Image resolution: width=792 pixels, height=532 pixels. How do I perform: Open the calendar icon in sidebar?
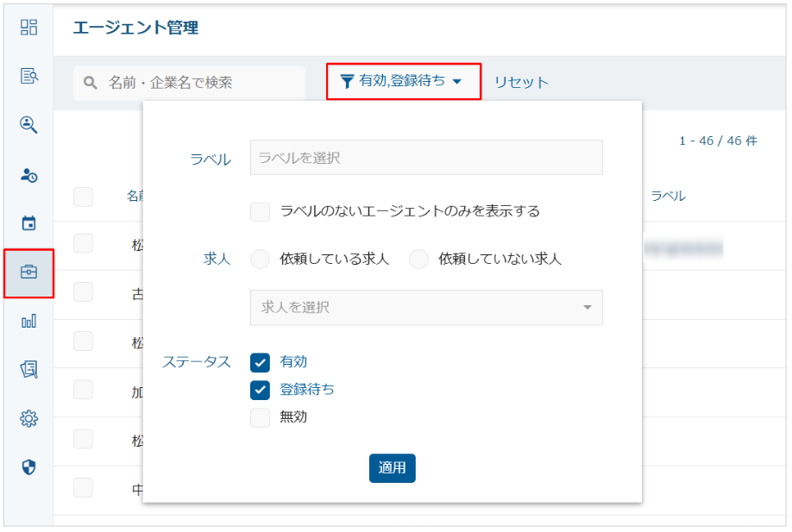click(x=28, y=224)
